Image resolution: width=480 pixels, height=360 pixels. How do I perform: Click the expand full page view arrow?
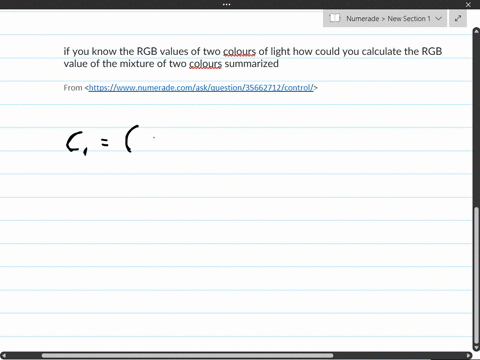pos(458,18)
